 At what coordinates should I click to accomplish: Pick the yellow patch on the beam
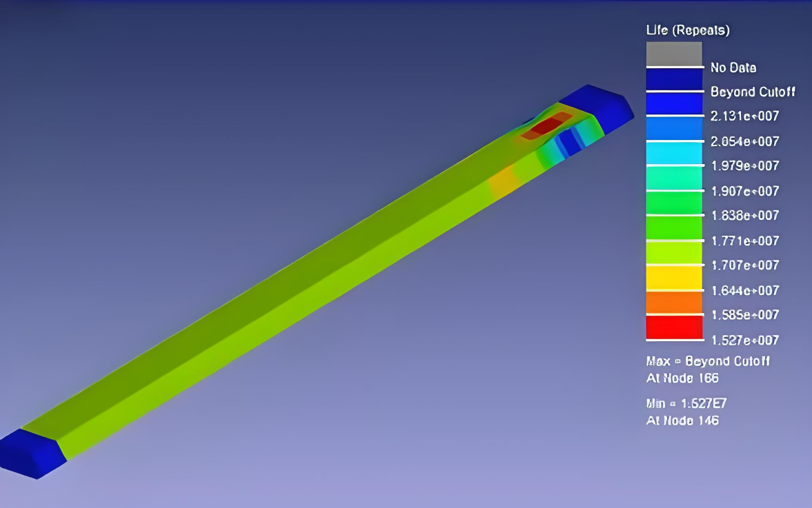pyautogui.click(x=502, y=181)
